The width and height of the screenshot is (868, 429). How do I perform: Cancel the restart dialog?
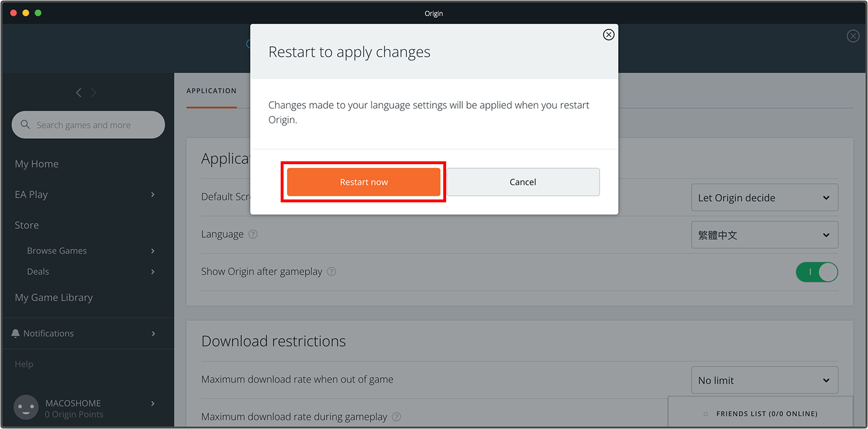click(523, 182)
